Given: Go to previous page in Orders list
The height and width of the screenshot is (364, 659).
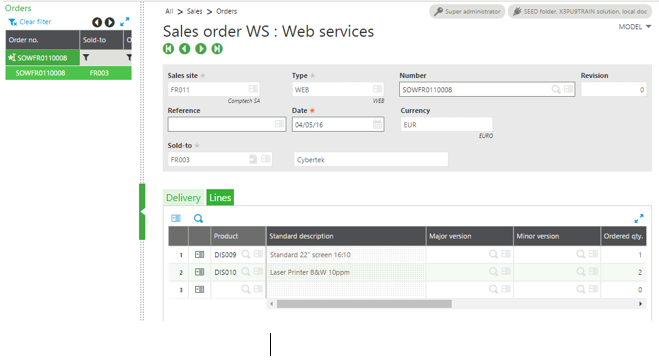Looking at the screenshot, I should pyautogui.click(x=97, y=22).
